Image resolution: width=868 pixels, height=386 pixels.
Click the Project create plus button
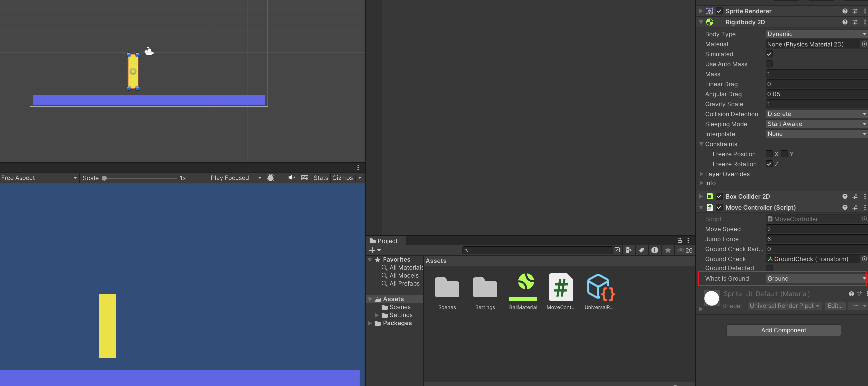tap(375, 250)
